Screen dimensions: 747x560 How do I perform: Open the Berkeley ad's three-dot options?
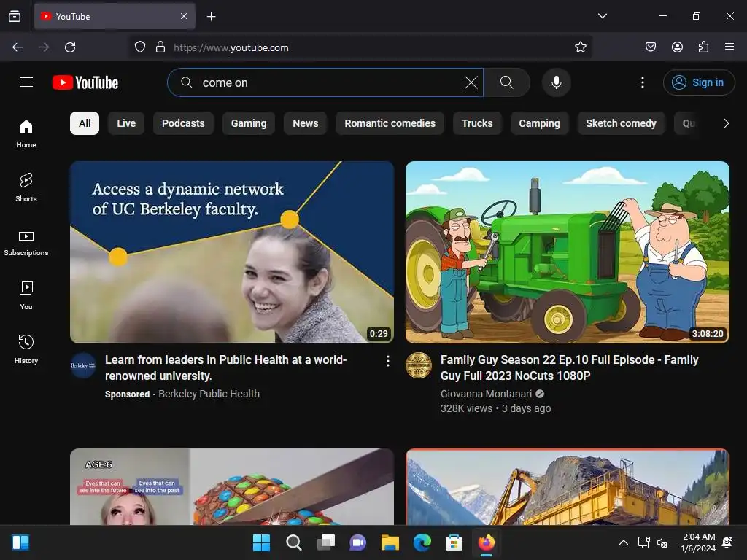388,362
